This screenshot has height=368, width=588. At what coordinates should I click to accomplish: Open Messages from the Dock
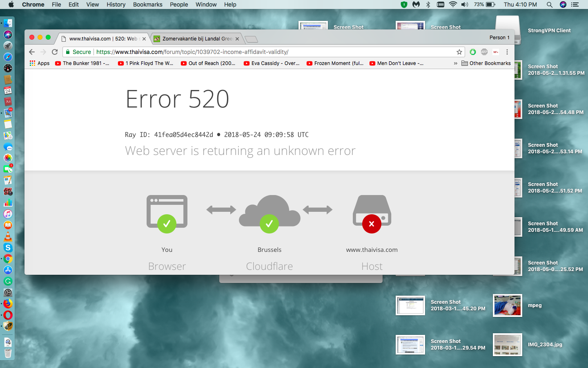(x=8, y=146)
